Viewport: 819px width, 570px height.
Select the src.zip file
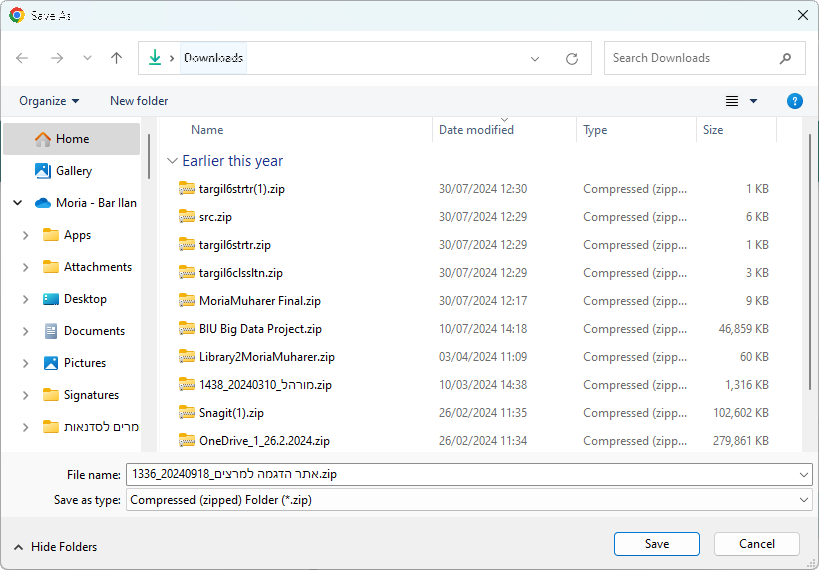click(x=215, y=217)
